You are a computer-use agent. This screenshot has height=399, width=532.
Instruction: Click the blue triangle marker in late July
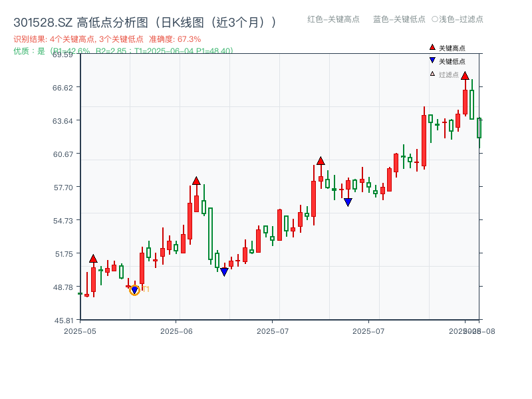(348, 201)
